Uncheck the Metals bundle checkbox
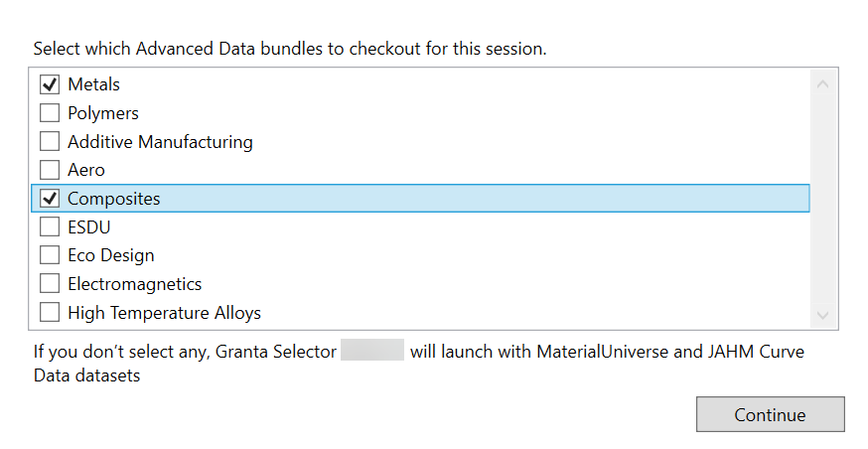The height and width of the screenshot is (449, 868). tap(50, 84)
